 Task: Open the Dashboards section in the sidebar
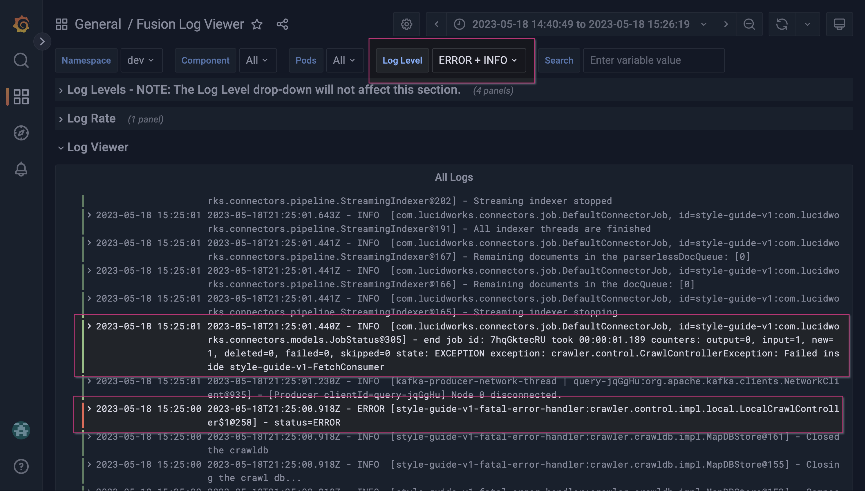pos(21,96)
